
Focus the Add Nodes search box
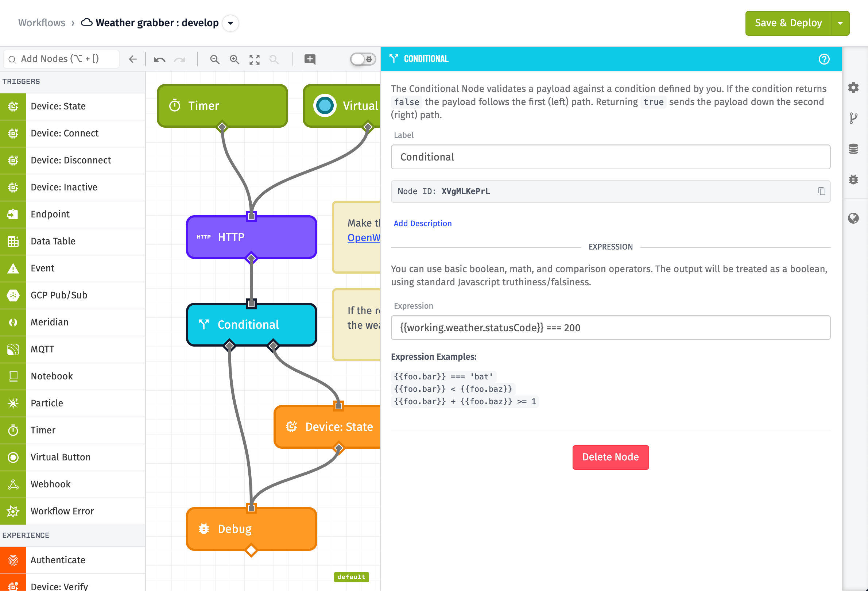[x=61, y=59]
